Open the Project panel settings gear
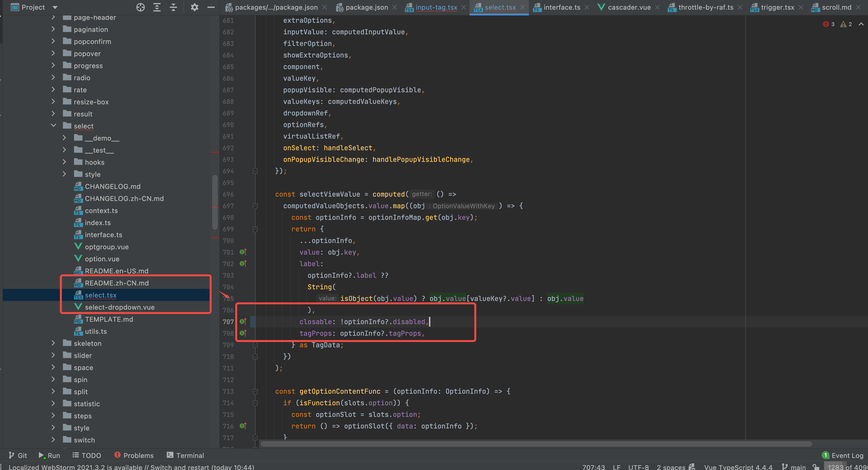Screen dimensions: 868x470 tap(194, 7)
